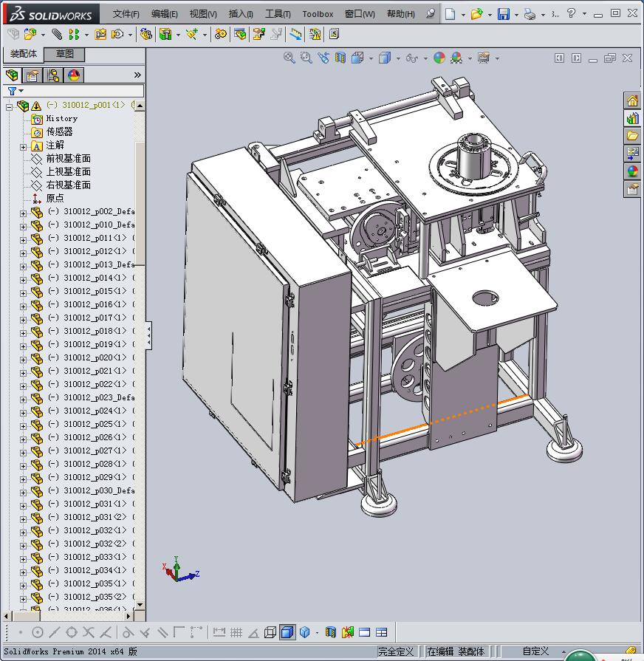This screenshot has width=644, height=661.
Task: Select the ConfigurationManager tab icon
Action: pos(53,75)
